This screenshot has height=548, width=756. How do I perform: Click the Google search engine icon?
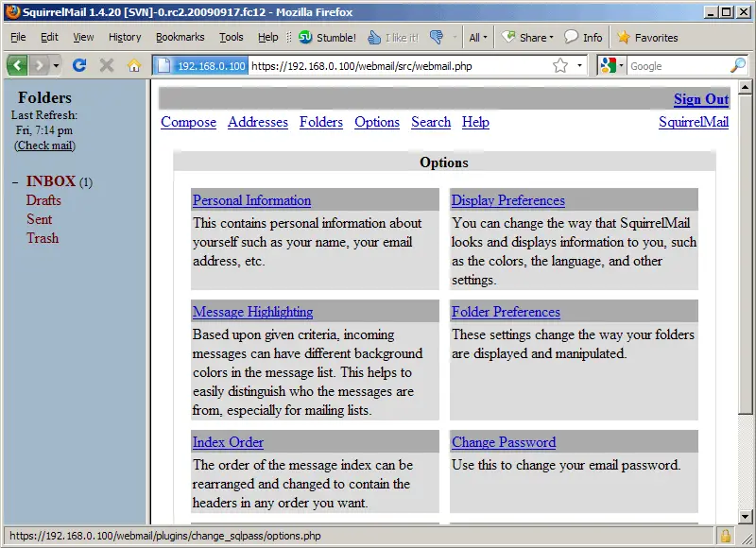pos(608,65)
